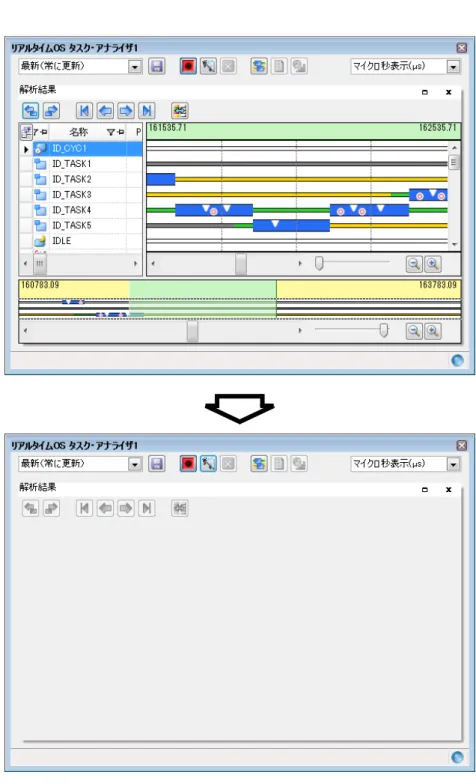Click the 160783.09 overview start time label

pyautogui.click(x=40, y=285)
